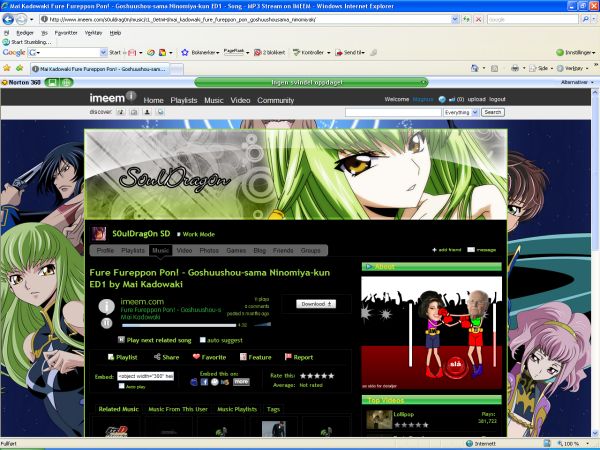
Task: Click the red Stop loading icon
Action: pos(478,19)
